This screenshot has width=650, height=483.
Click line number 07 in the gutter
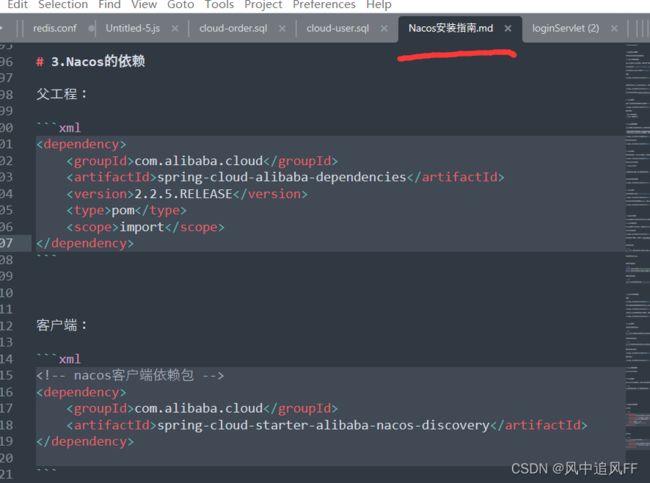[x=6, y=243]
